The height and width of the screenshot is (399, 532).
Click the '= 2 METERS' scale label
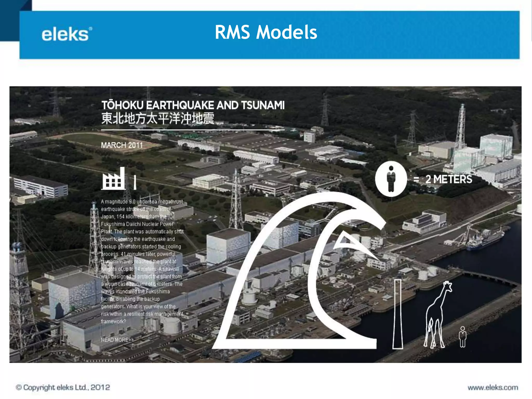coord(443,179)
